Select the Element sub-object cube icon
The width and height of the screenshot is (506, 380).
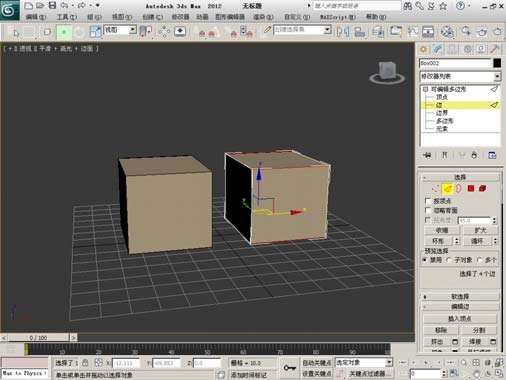(482, 188)
